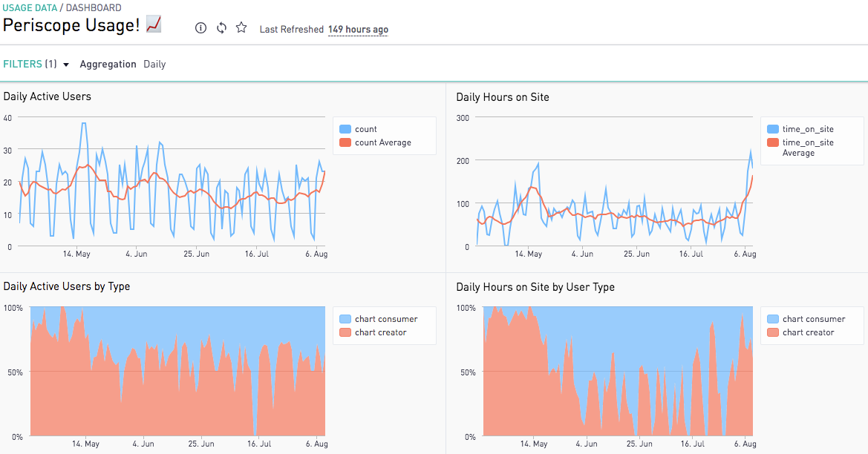Favorite the dashboard with the star icon
This screenshot has width=868, height=454.
(x=241, y=27)
